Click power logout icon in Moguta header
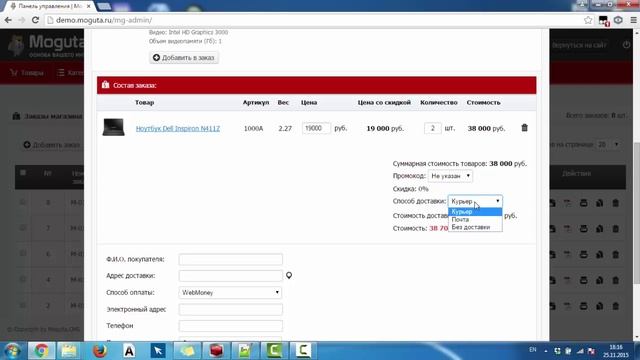The height and width of the screenshot is (360, 640). (x=627, y=45)
